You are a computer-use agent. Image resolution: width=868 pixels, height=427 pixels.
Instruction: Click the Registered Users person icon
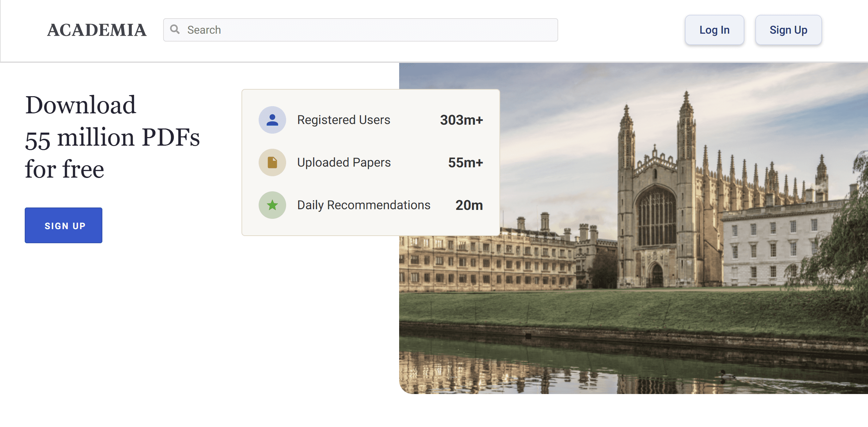click(x=272, y=120)
